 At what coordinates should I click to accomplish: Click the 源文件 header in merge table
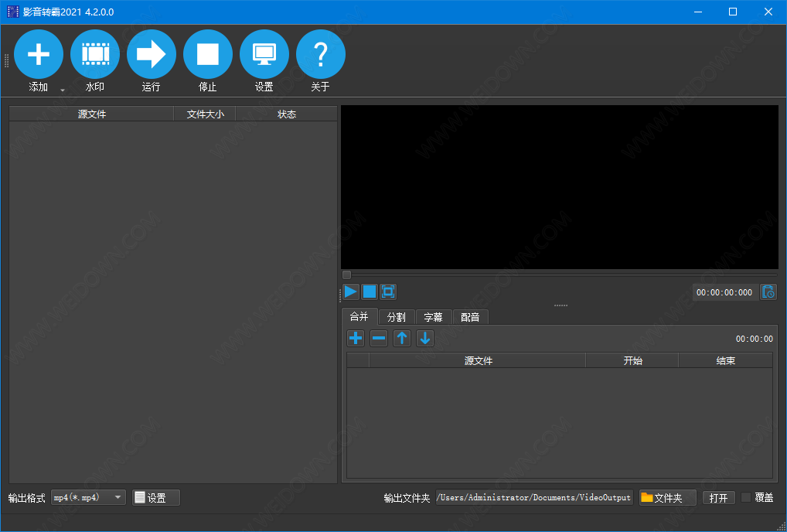click(x=478, y=360)
